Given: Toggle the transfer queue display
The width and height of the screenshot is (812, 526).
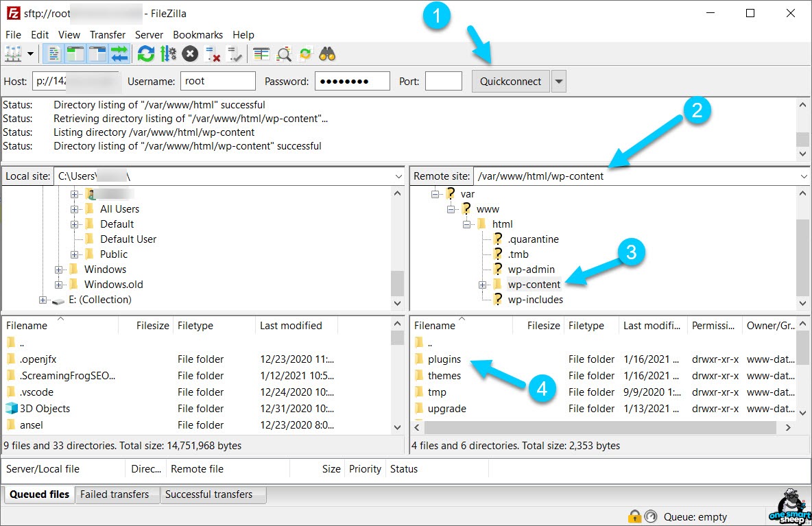Looking at the screenshot, I should pyautogui.click(x=119, y=54).
